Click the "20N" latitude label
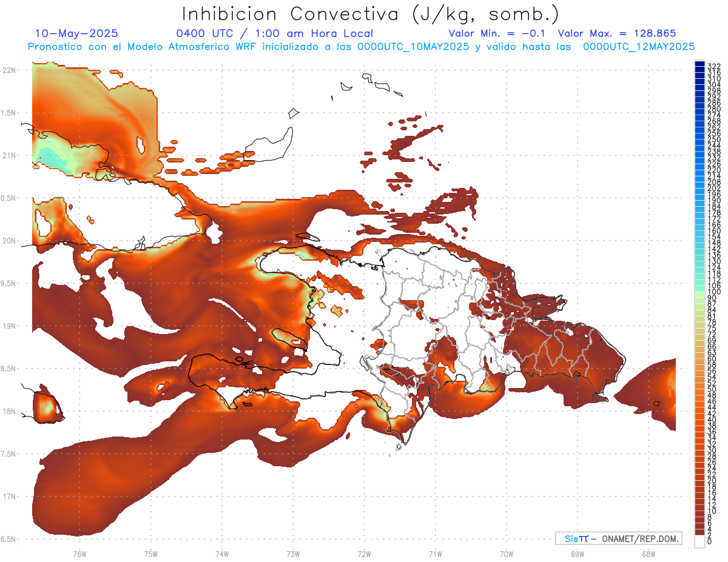 [8, 241]
